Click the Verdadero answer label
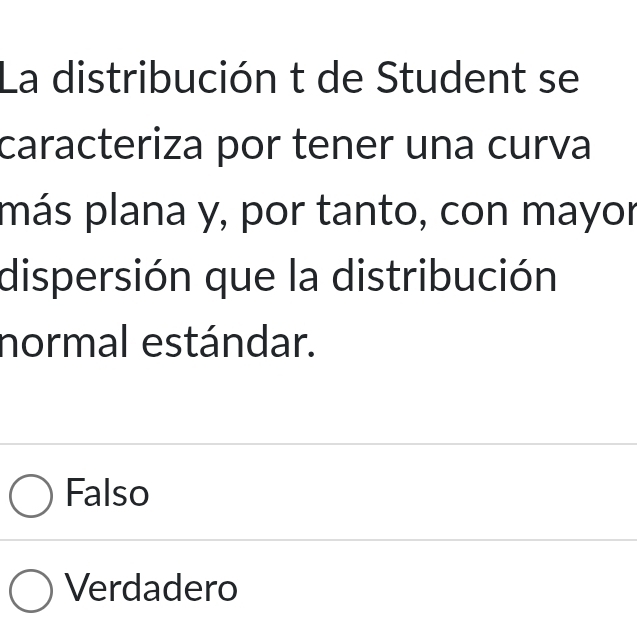This screenshot has height=644, width=637. tap(152, 588)
